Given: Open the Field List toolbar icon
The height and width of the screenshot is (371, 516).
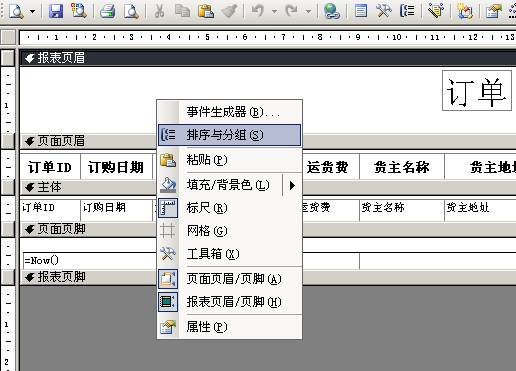Looking at the screenshot, I should (x=361, y=11).
